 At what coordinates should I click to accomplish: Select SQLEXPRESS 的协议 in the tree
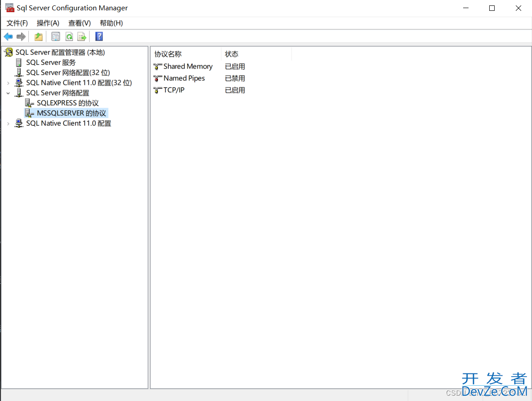(x=68, y=103)
